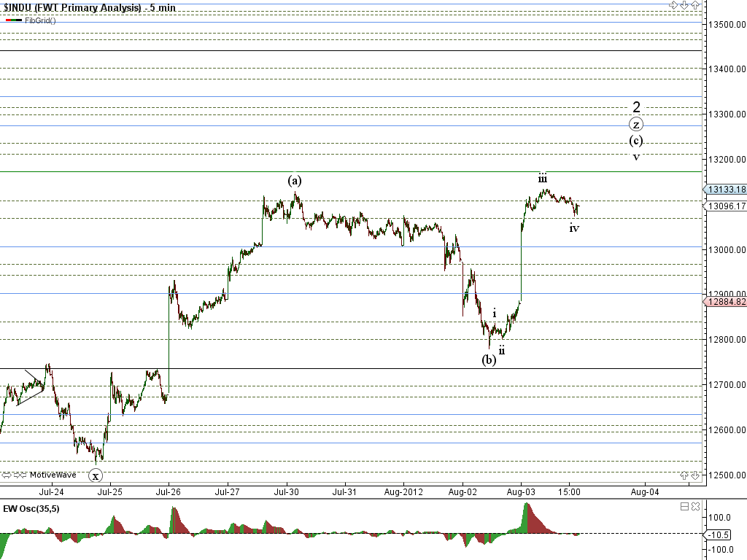Click the down arrow icon above Aug-04
This screenshot has width=747, height=560.
(x=694, y=475)
